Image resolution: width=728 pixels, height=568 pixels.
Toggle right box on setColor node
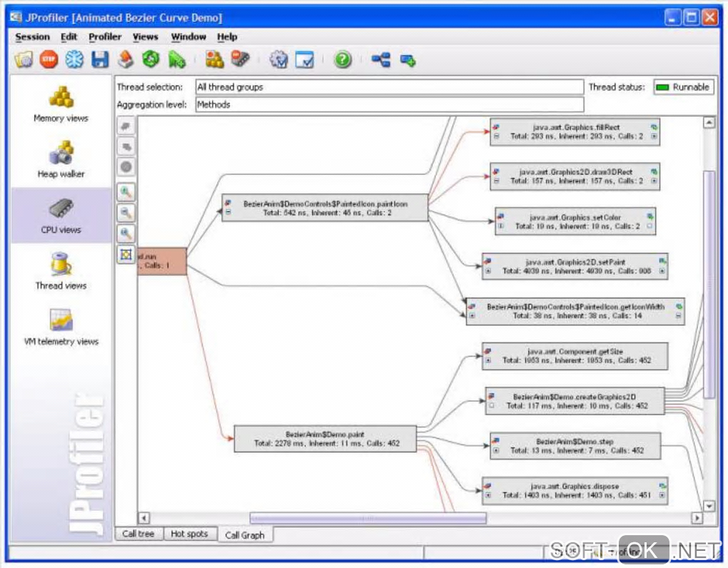click(x=649, y=226)
